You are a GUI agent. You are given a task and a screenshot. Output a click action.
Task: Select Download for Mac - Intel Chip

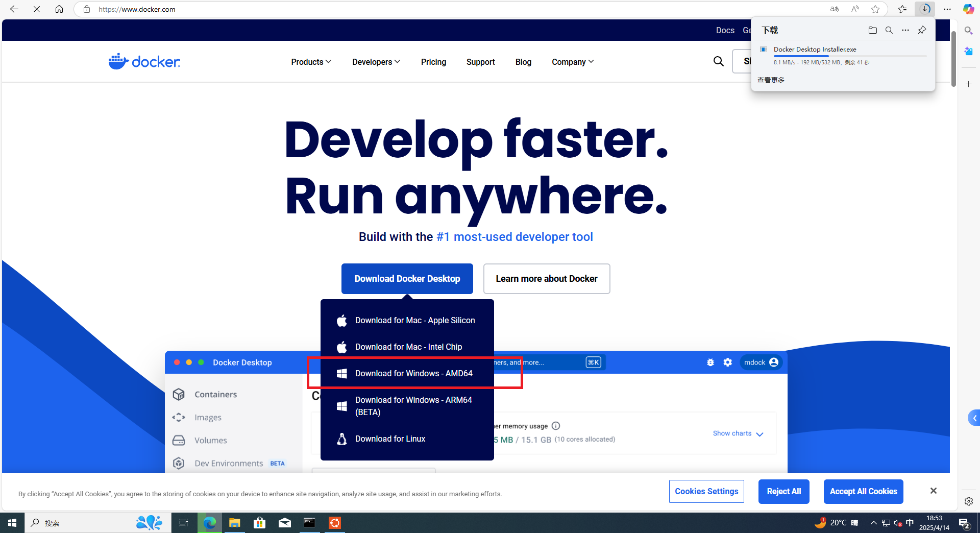pyautogui.click(x=407, y=347)
